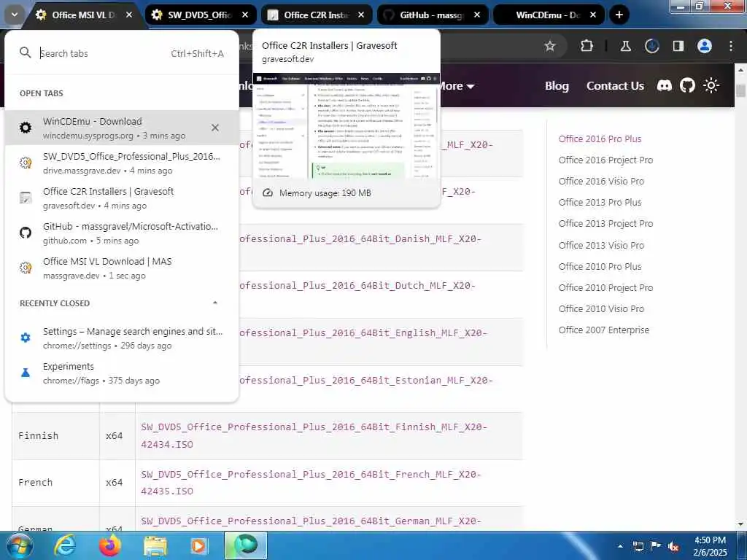Jump to Office 2010 Project Pro section
The width and height of the screenshot is (747, 560).
(605, 287)
